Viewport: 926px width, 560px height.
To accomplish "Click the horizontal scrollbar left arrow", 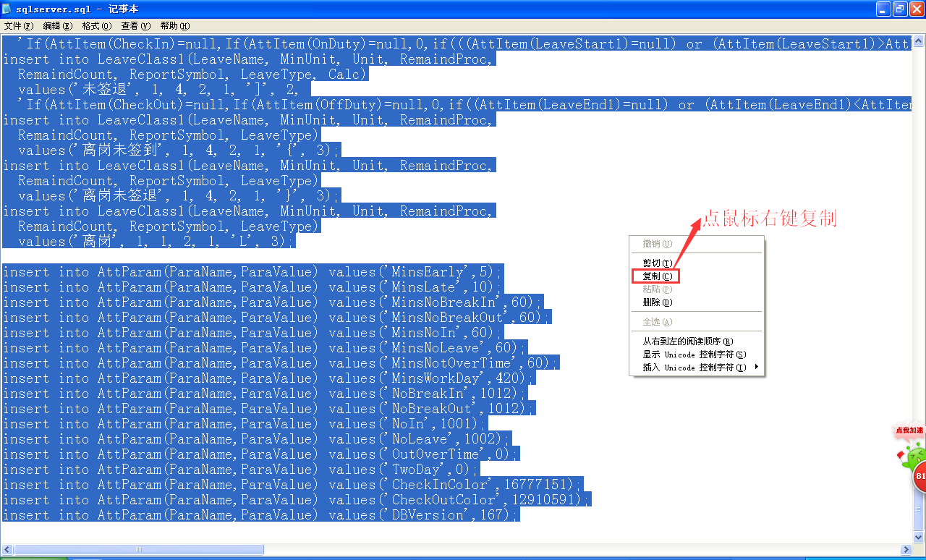I will pyautogui.click(x=7, y=550).
